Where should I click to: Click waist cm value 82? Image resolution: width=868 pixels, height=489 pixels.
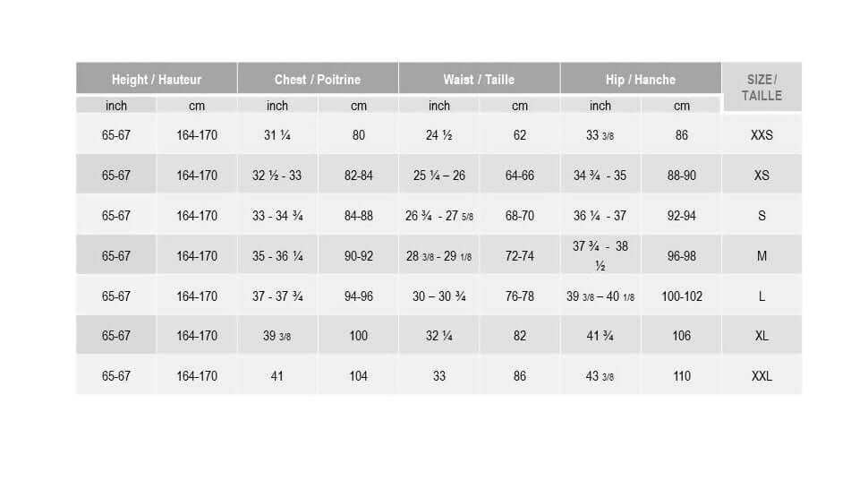520,336
